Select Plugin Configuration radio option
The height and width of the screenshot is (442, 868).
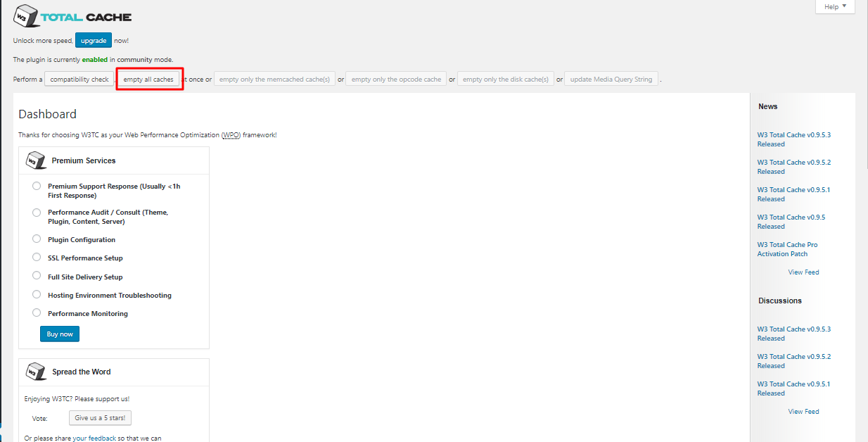point(37,239)
